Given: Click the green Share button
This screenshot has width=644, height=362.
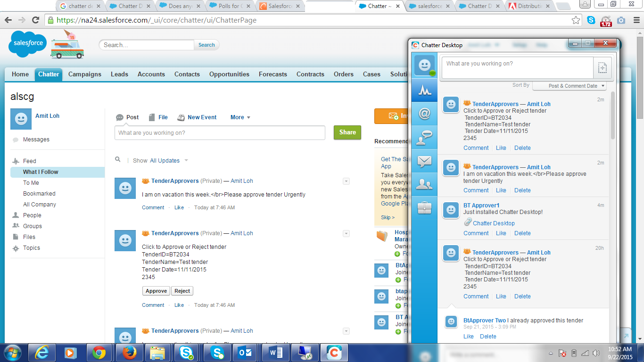Looking at the screenshot, I should pos(347,132).
